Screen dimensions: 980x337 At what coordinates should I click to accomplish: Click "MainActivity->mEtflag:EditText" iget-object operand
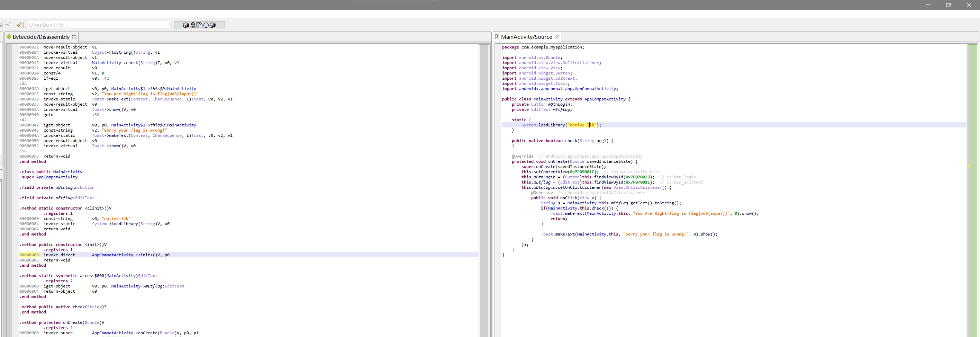148,286
